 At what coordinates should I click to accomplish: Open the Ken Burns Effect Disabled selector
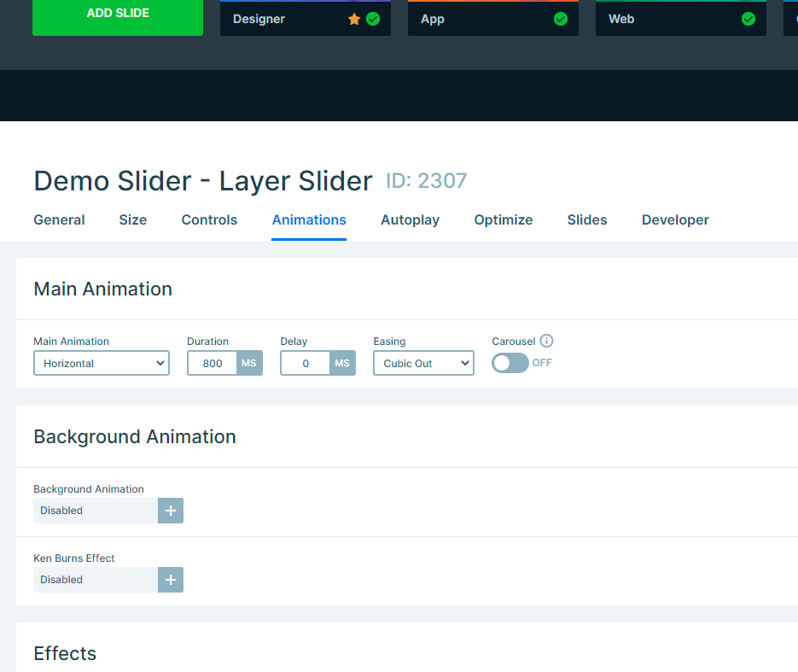96,579
